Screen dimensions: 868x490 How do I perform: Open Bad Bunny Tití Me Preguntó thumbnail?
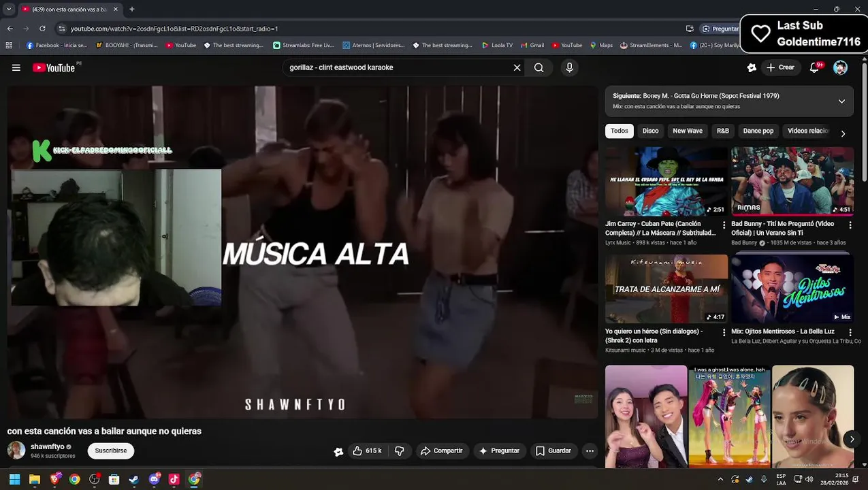pos(792,182)
